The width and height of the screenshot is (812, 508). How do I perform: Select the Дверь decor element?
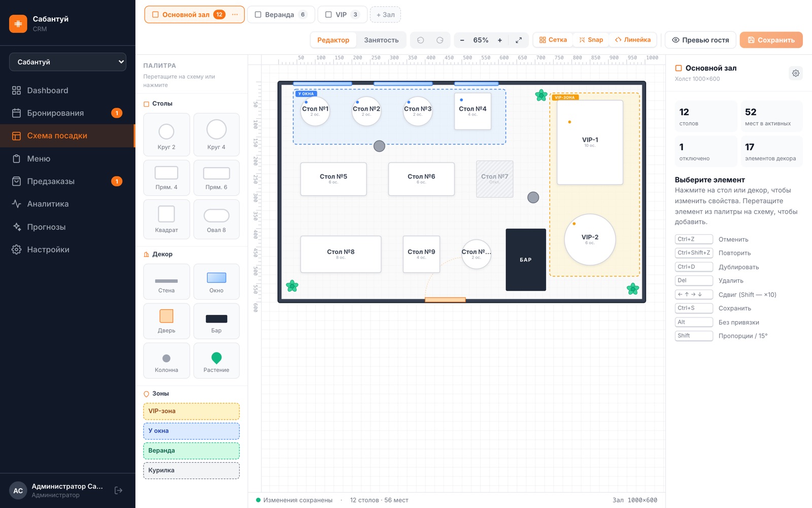pyautogui.click(x=166, y=321)
